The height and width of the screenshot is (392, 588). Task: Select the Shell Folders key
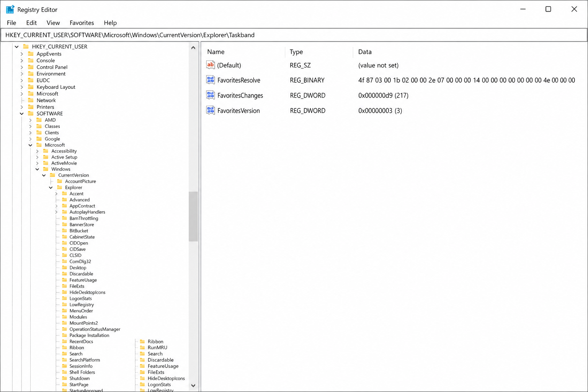point(82,372)
